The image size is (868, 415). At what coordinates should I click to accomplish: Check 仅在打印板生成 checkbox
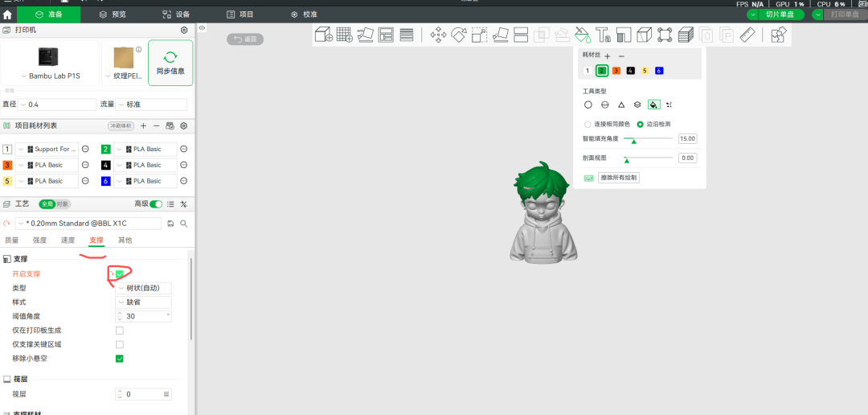(x=120, y=331)
